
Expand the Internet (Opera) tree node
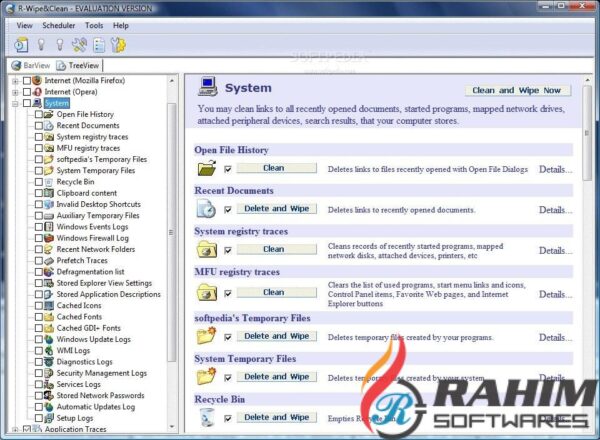[x=15, y=92]
